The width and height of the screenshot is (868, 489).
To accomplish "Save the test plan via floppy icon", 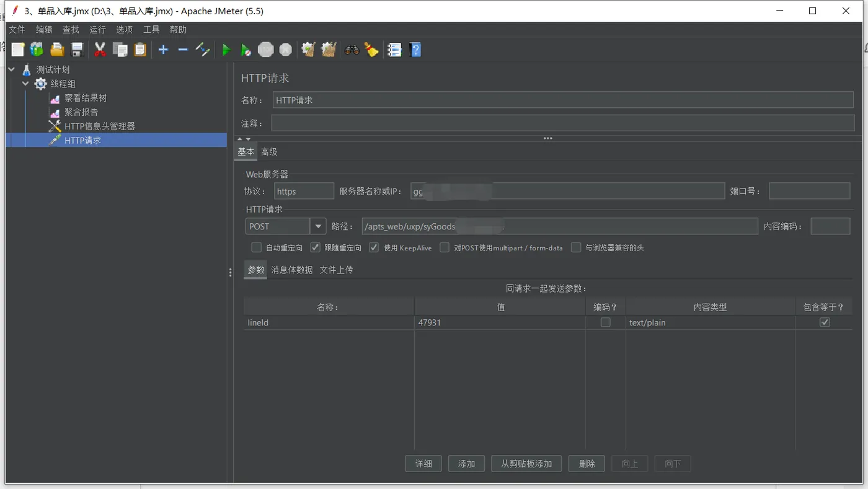I will (x=77, y=50).
